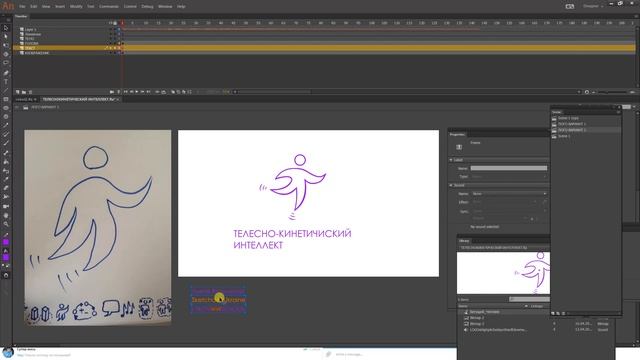Image resolution: width=640 pixels, height=360 pixels.
Task: Delete scene using Scene panel trash icon
Action: tap(564, 313)
